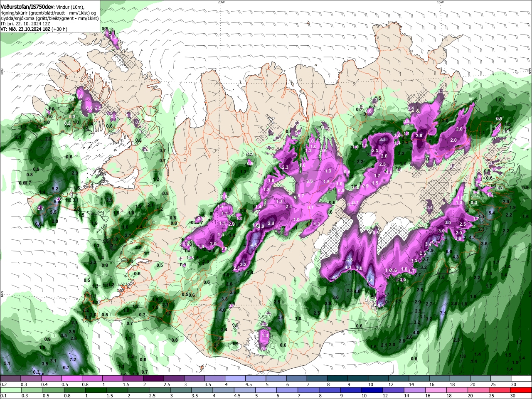Click the '7.2' precipitation value on the map
Viewport: 532px width, 399px height.
[x=73, y=359]
